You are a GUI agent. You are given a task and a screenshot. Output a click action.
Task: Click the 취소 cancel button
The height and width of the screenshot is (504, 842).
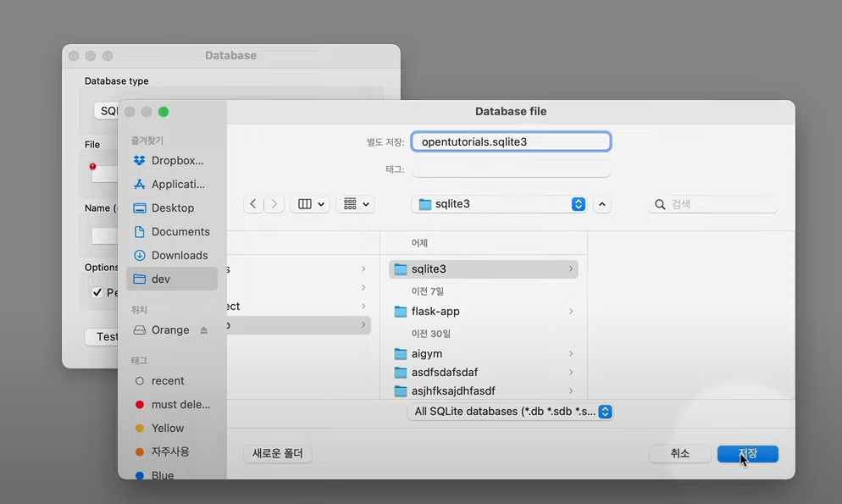(680, 453)
